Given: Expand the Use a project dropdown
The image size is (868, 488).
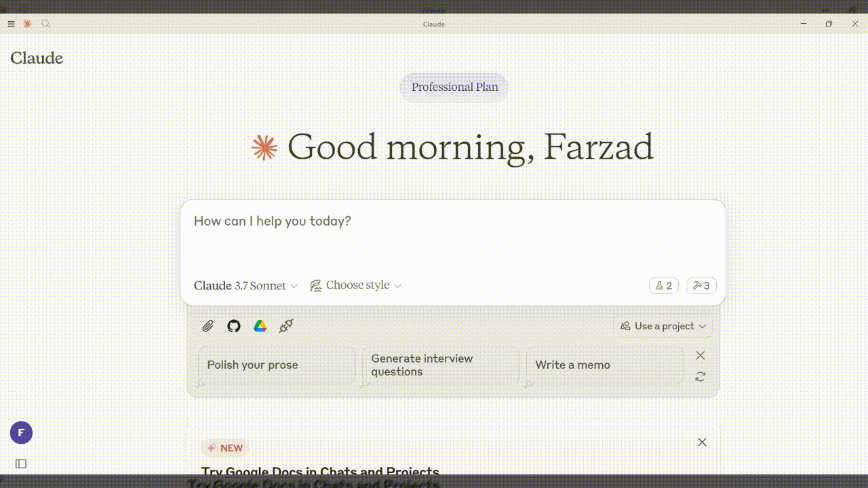Looking at the screenshot, I should pyautogui.click(x=663, y=326).
